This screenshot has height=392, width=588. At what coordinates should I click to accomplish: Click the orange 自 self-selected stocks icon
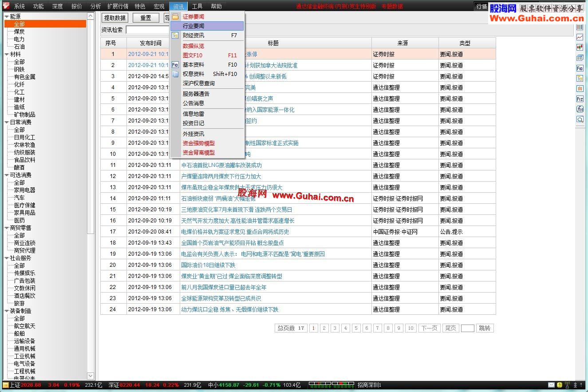click(x=580, y=89)
